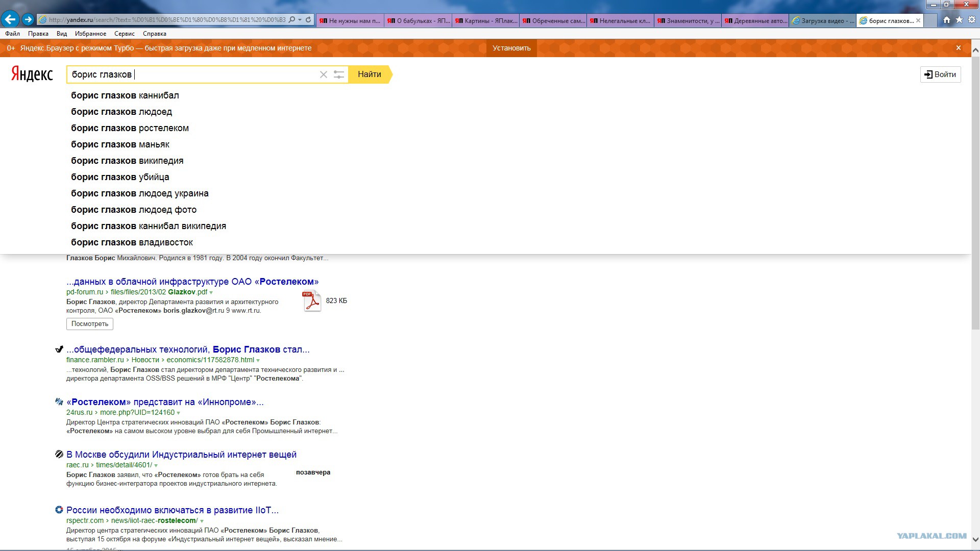Select suggestion 'борис глазков каннибал википедия'
Viewport: 980px width, 551px height.
(x=149, y=226)
